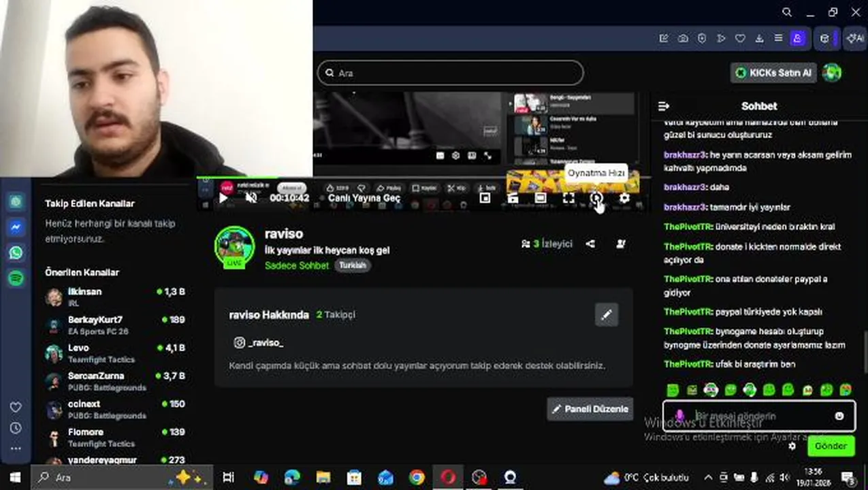Open Windows Start menu
Image resolution: width=868 pixels, height=490 pixels.
pyautogui.click(x=15, y=477)
